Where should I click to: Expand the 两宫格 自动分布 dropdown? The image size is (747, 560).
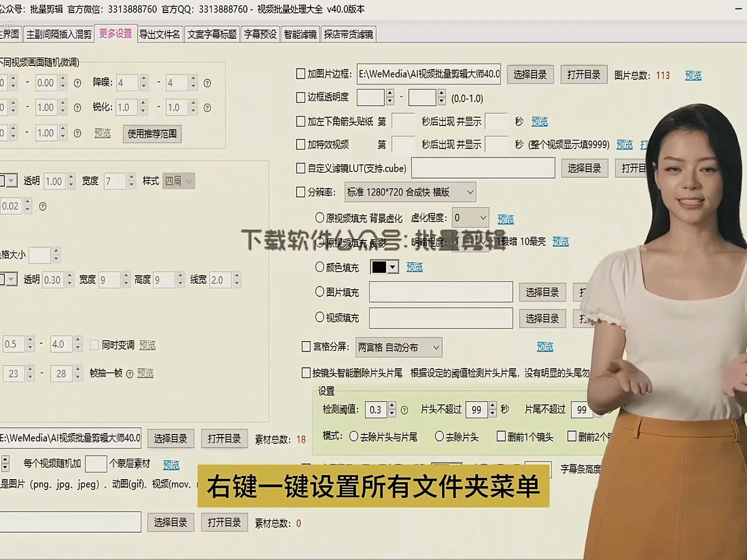point(398,347)
